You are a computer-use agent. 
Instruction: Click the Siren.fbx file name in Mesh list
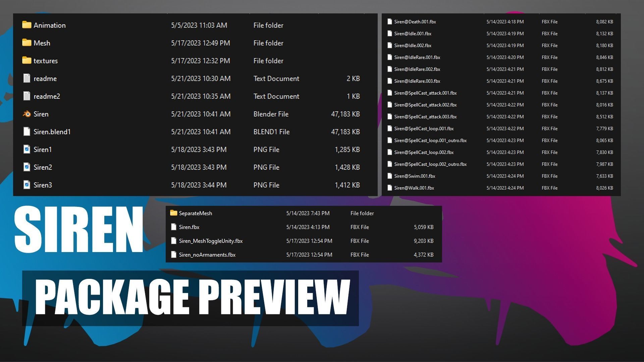(x=189, y=227)
